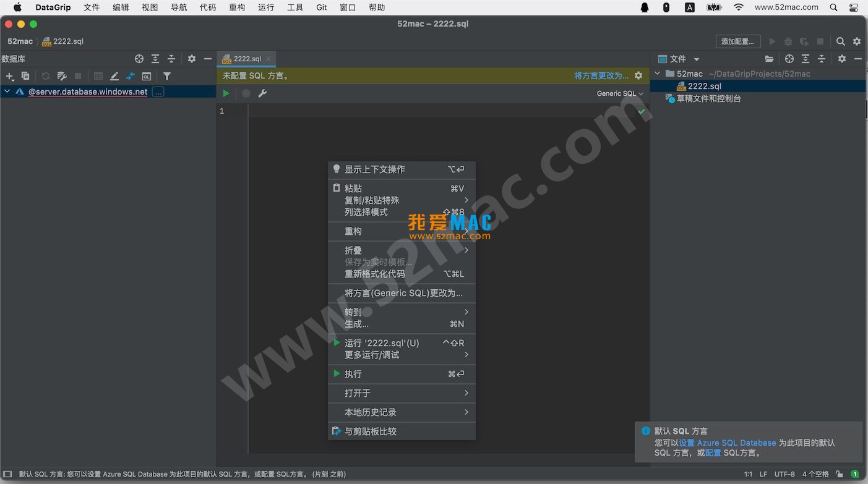Click the Edit Source pencil icon
868x484 pixels.
(114, 76)
